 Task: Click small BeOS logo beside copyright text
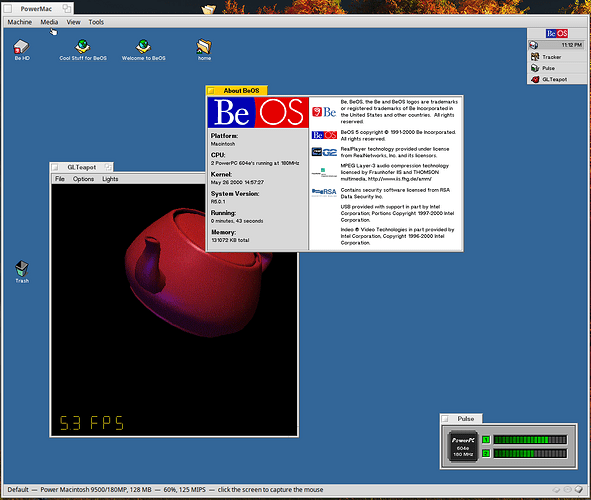pos(324,135)
